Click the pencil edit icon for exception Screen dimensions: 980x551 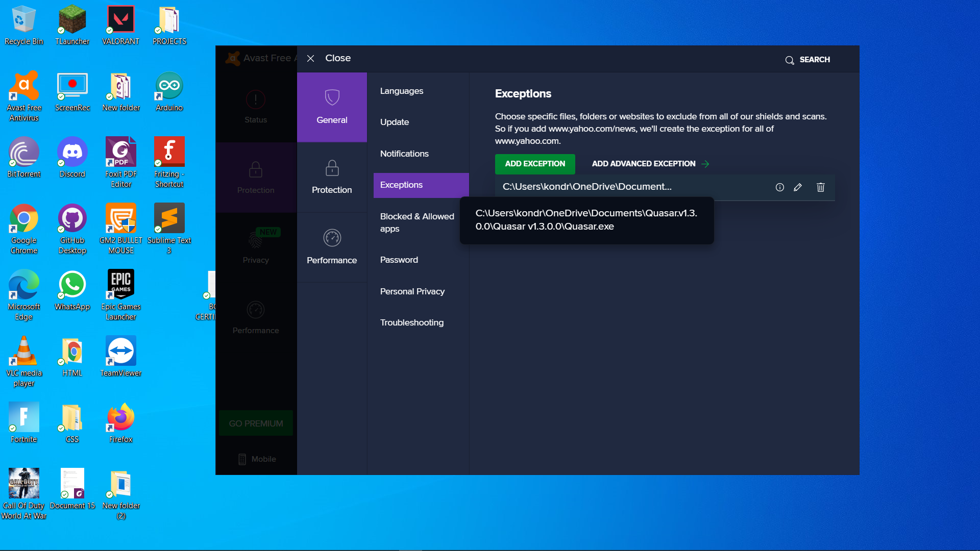798,187
